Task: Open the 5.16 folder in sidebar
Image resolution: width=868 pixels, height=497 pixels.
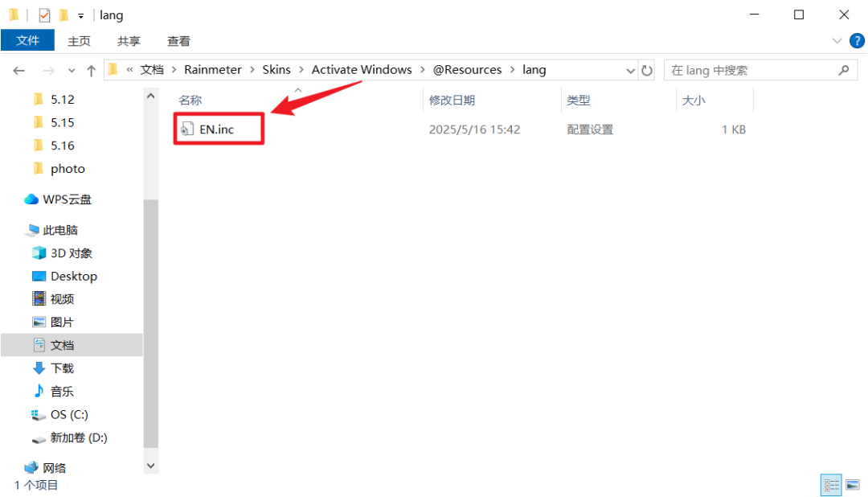Action: (62, 146)
